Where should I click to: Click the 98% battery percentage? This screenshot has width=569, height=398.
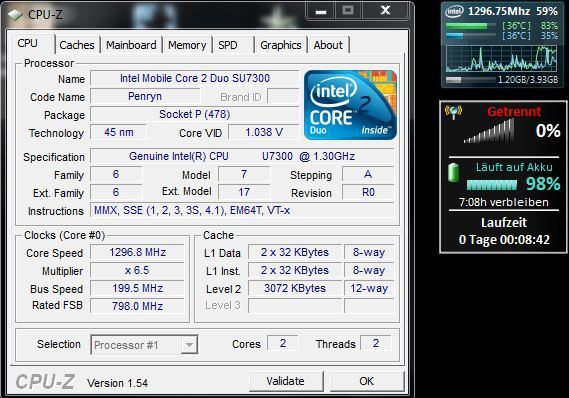tap(543, 184)
